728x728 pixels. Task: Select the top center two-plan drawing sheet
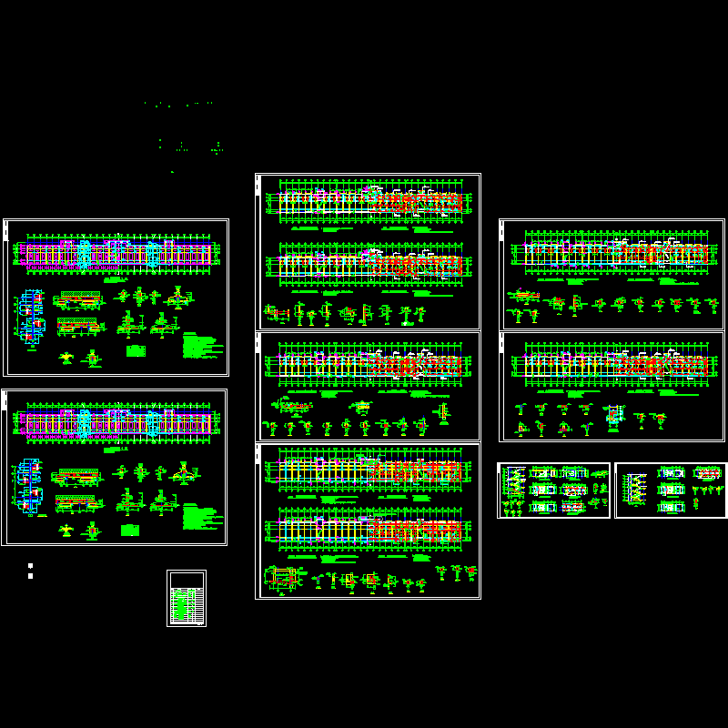pyautogui.click(x=368, y=251)
